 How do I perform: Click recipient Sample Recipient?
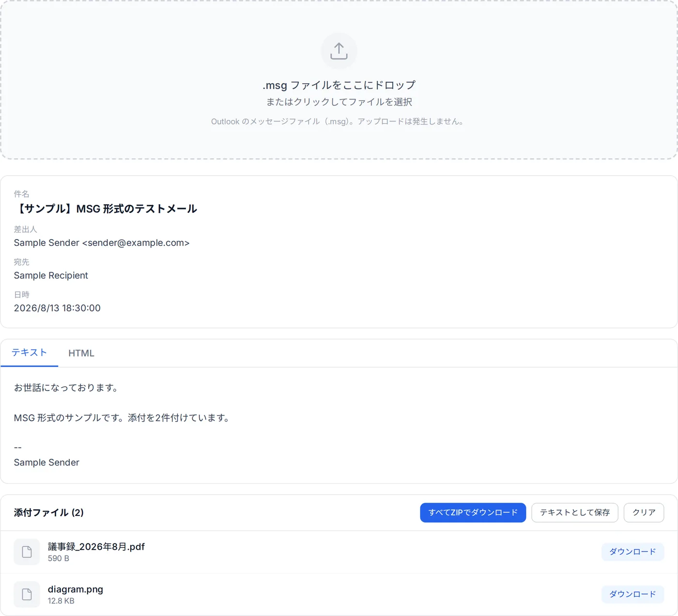click(x=51, y=275)
